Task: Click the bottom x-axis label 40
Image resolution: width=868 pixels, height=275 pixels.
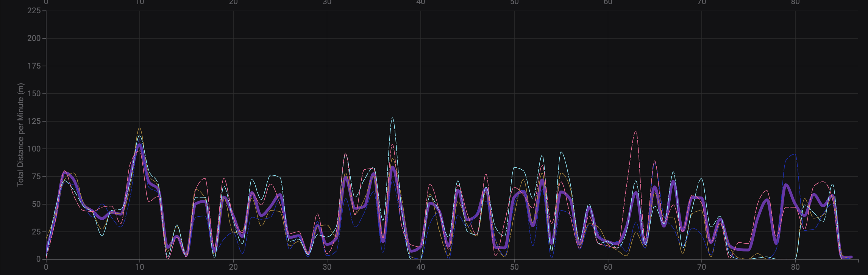Action: click(420, 267)
